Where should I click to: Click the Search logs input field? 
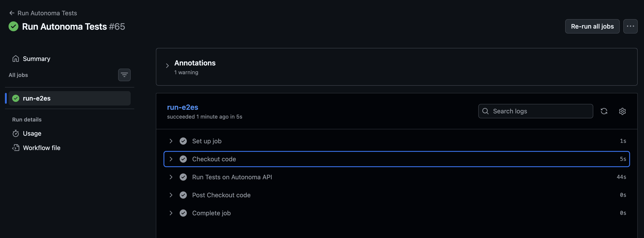540,111
